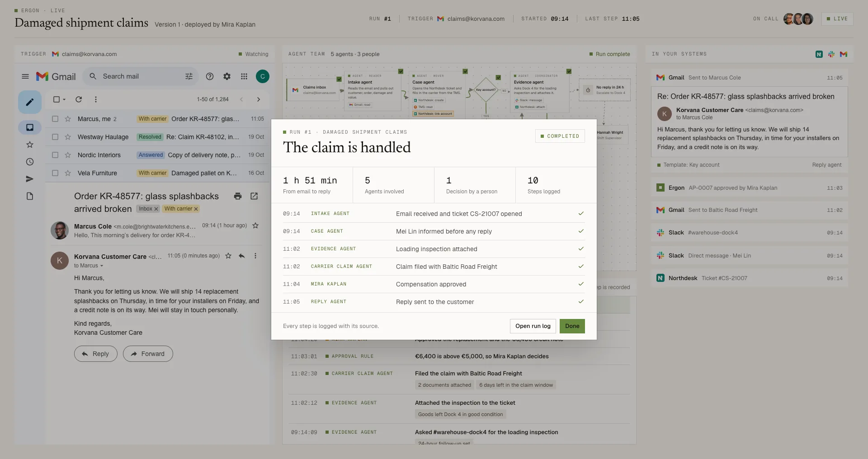This screenshot has width=868, height=459.
Task: Open the Sent mail sidebar icon
Action: click(x=30, y=179)
